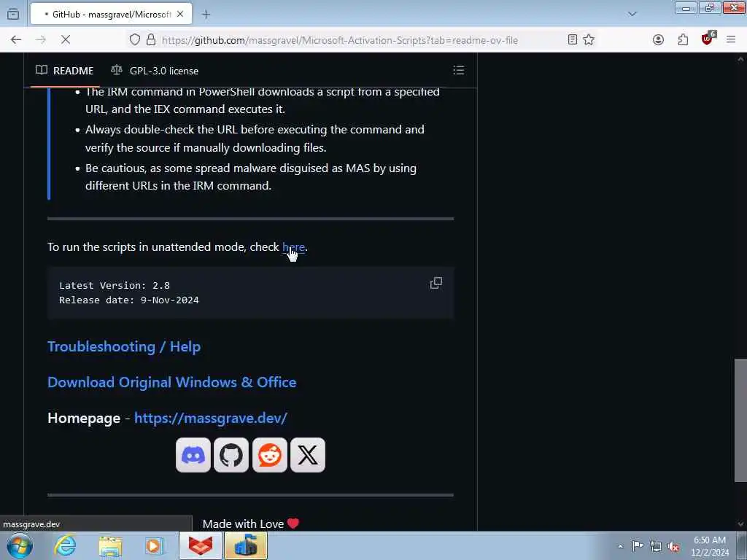Go back using the browser back arrow
This screenshot has width=747, height=560.
click(16, 40)
